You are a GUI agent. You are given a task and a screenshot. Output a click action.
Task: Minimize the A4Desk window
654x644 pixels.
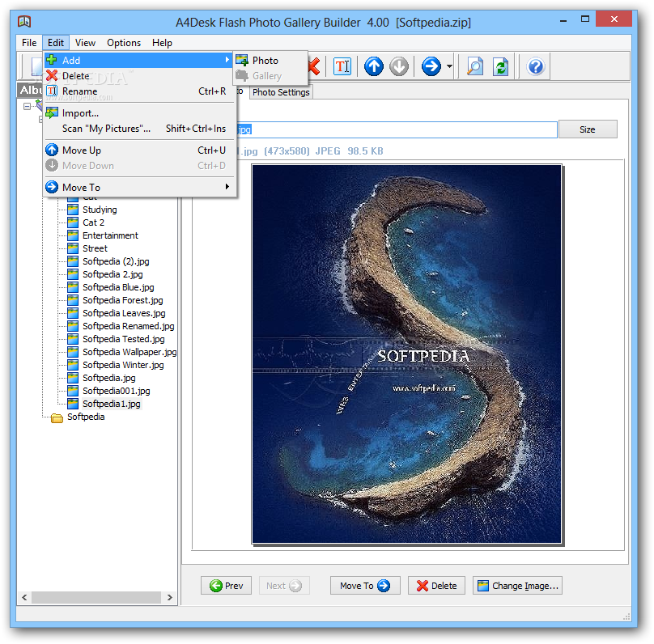pyautogui.click(x=563, y=20)
